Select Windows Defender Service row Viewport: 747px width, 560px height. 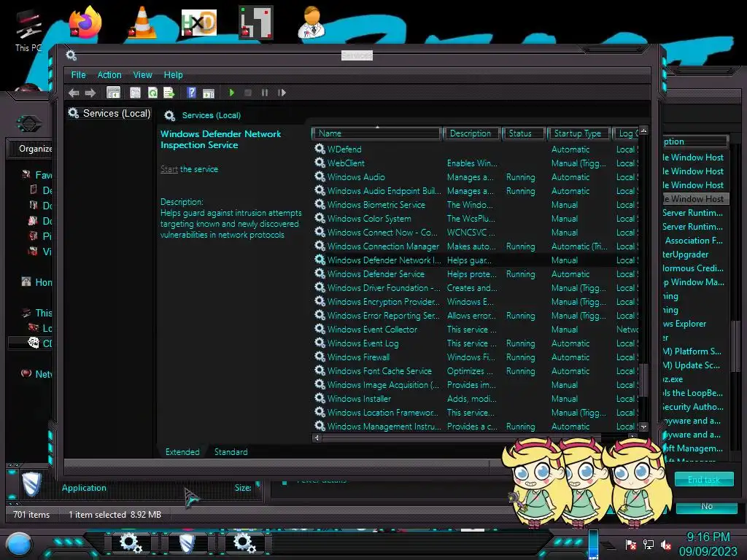coord(476,274)
